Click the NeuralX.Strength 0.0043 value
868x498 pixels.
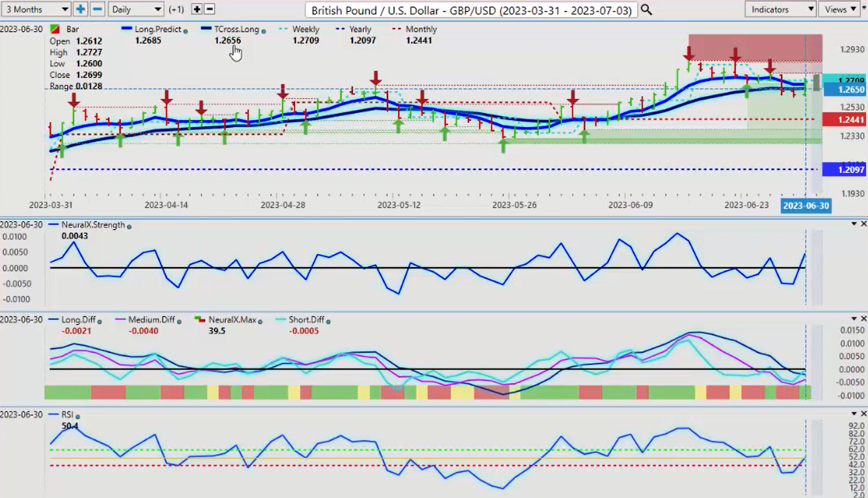coord(74,236)
